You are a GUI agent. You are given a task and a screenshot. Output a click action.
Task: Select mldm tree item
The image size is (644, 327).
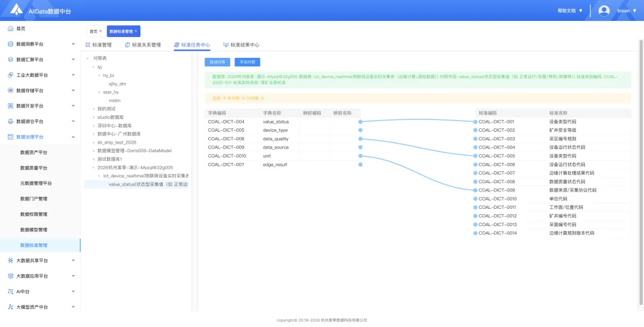pyautogui.click(x=114, y=100)
